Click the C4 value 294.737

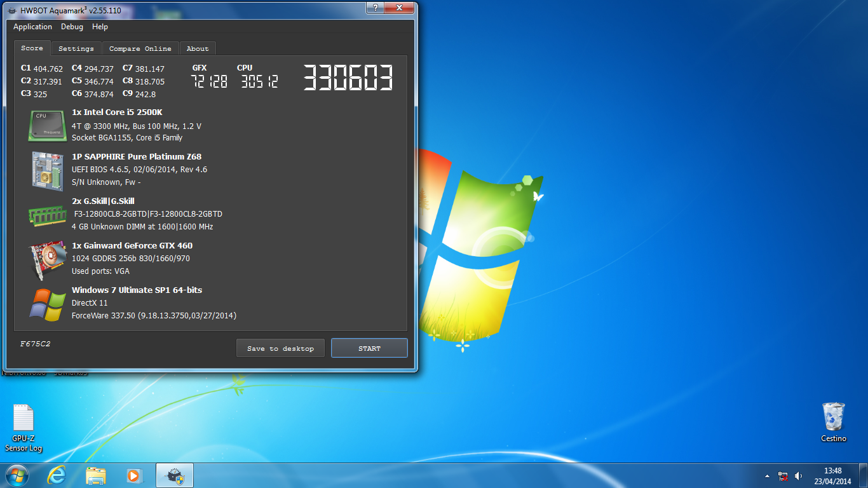pyautogui.click(x=98, y=69)
